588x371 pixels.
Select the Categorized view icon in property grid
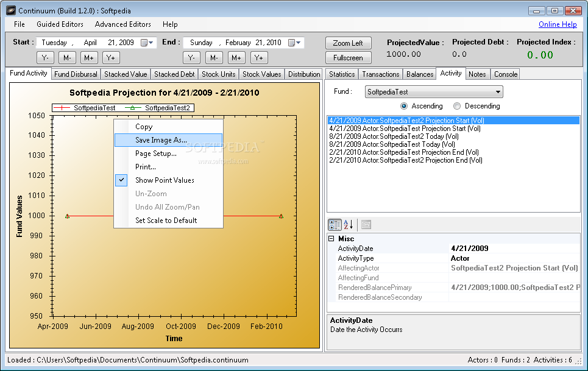(335, 225)
